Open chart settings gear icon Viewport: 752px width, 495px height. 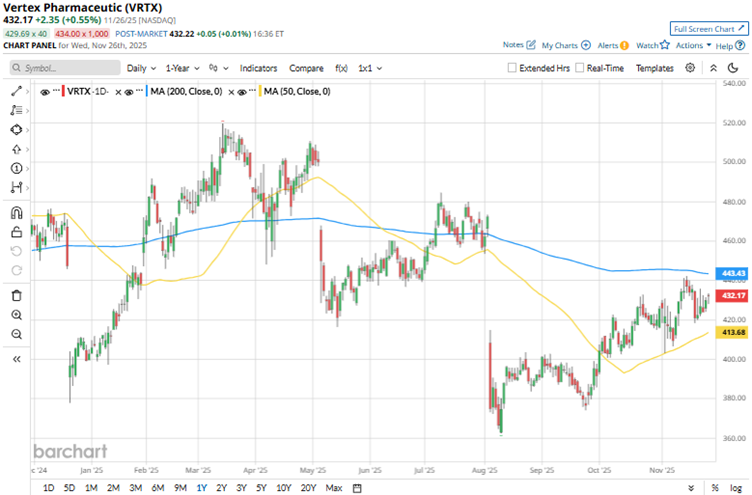point(690,68)
